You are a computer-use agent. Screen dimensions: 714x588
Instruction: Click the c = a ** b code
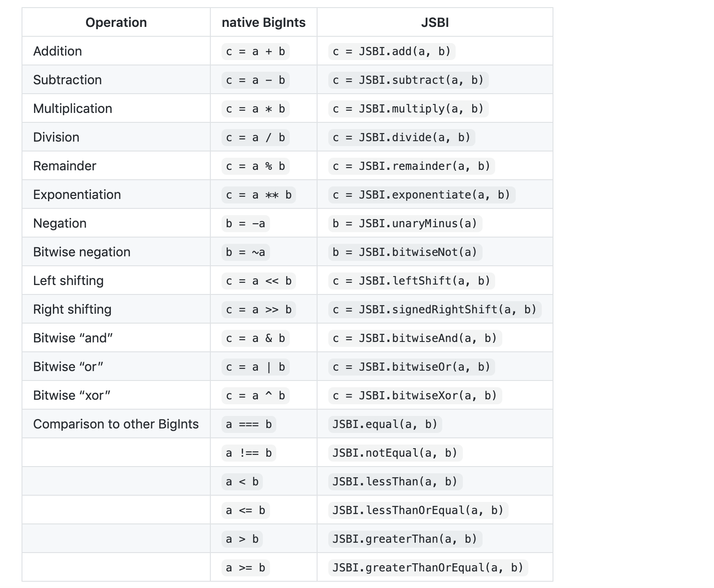pos(259,195)
